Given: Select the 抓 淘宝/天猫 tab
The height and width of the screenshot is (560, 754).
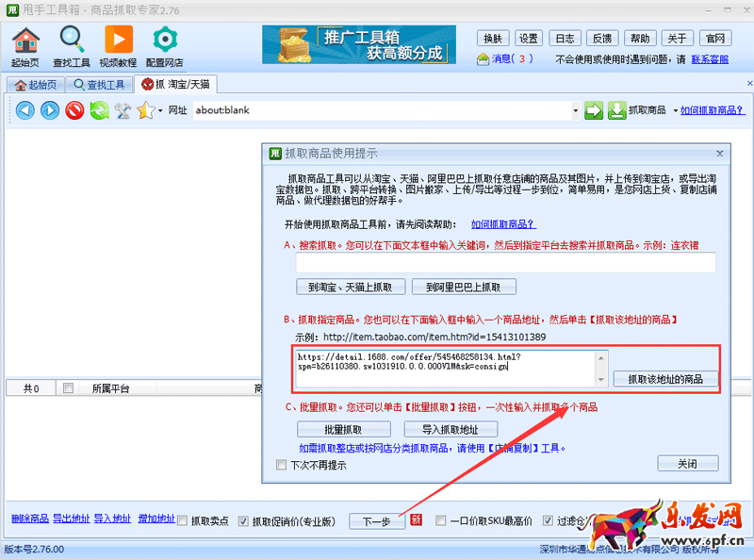Looking at the screenshot, I should click(175, 84).
